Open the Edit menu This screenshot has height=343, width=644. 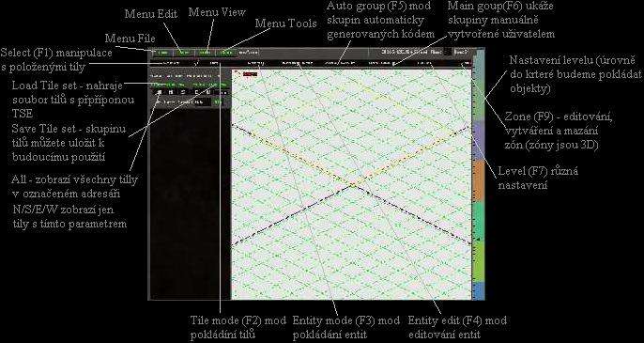point(184,53)
